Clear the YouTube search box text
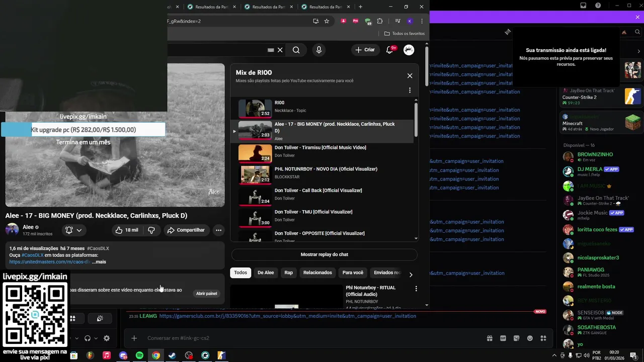This screenshot has height=362, width=644. coord(280,50)
